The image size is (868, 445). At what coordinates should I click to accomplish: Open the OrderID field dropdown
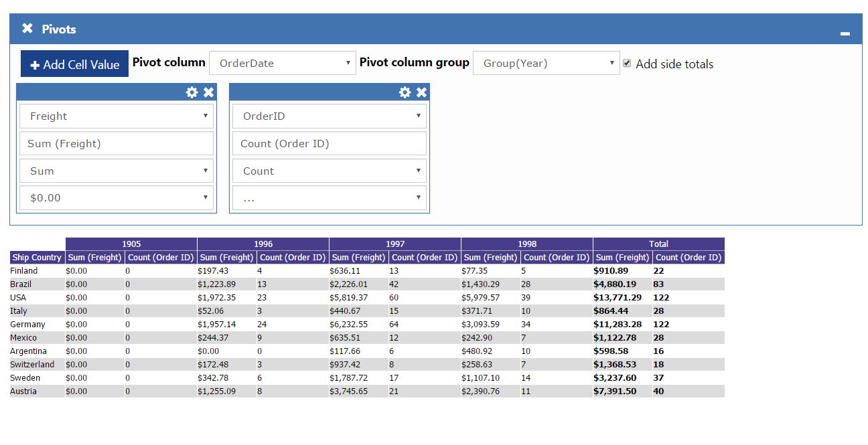[x=330, y=116]
